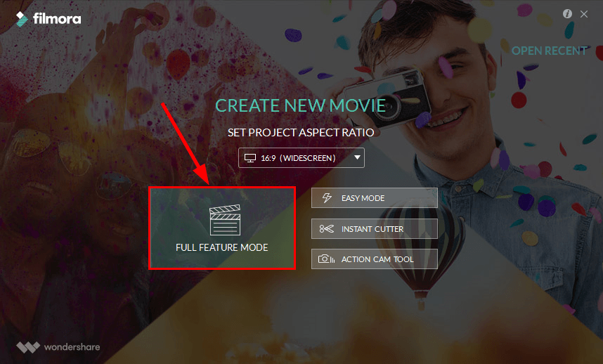The image size is (603, 364).
Task: Open Full Feature Mode
Action: pyautogui.click(x=222, y=228)
